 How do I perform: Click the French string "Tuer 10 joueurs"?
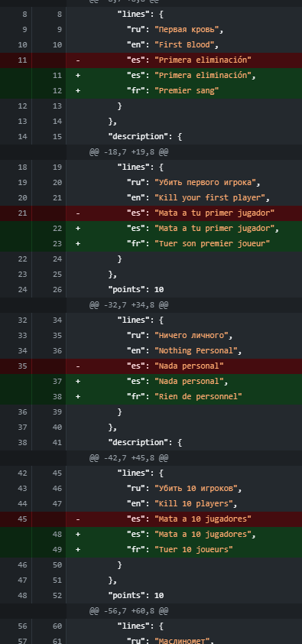(x=193, y=550)
